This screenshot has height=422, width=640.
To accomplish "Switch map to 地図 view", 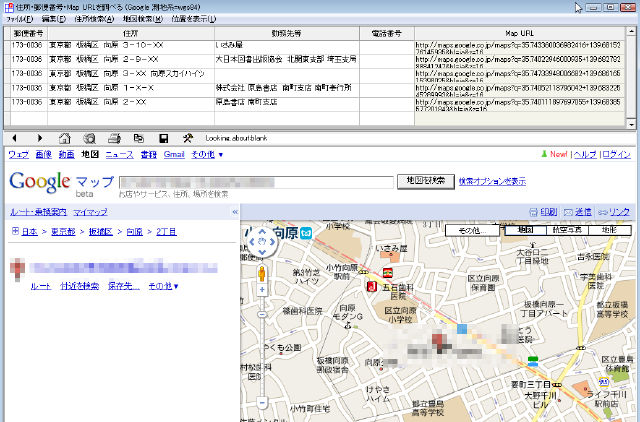I will (x=525, y=230).
